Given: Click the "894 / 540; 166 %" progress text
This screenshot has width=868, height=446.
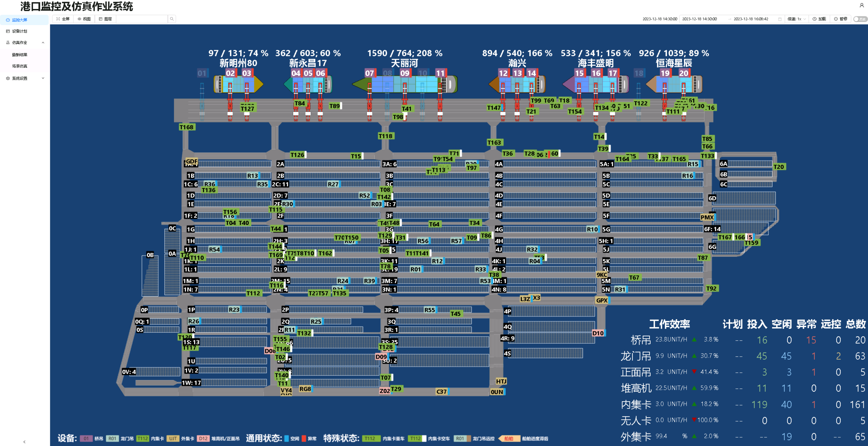Looking at the screenshot, I should pos(517,53).
